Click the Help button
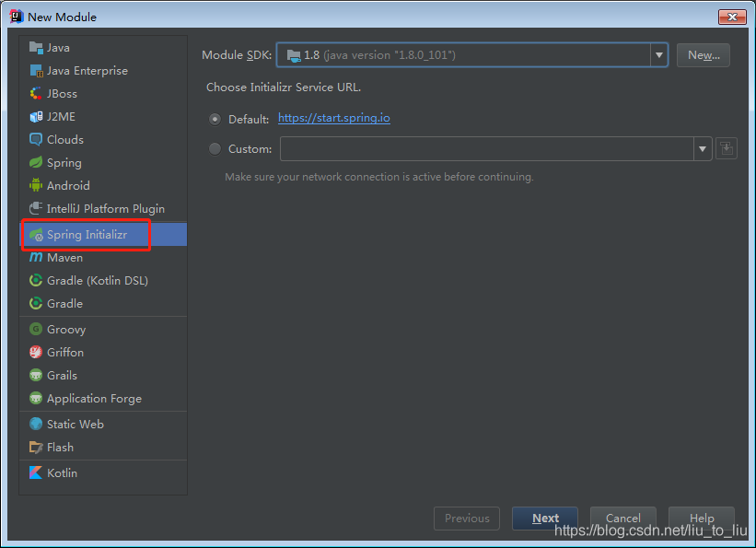Image resolution: width=756 pixels, height=548 pixels. (x=702, y=519)
